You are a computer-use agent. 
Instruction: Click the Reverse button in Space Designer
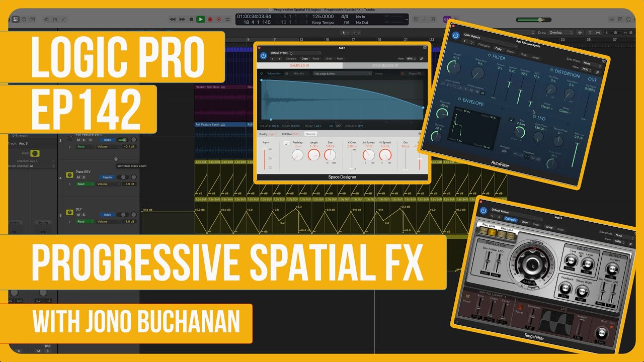tap(310, 134)
